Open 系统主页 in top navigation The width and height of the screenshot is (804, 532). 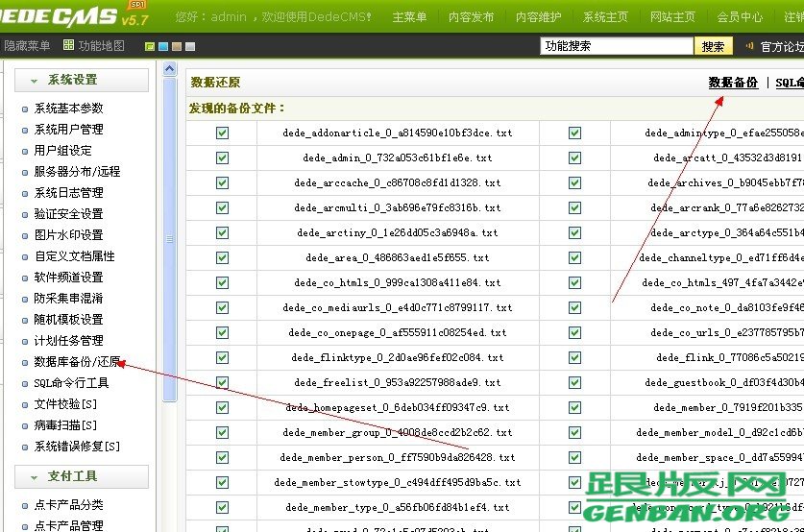coord(605,17)
